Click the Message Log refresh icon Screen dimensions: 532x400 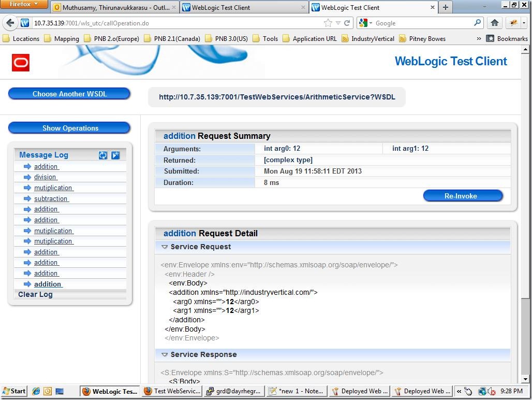pos(103,155)
